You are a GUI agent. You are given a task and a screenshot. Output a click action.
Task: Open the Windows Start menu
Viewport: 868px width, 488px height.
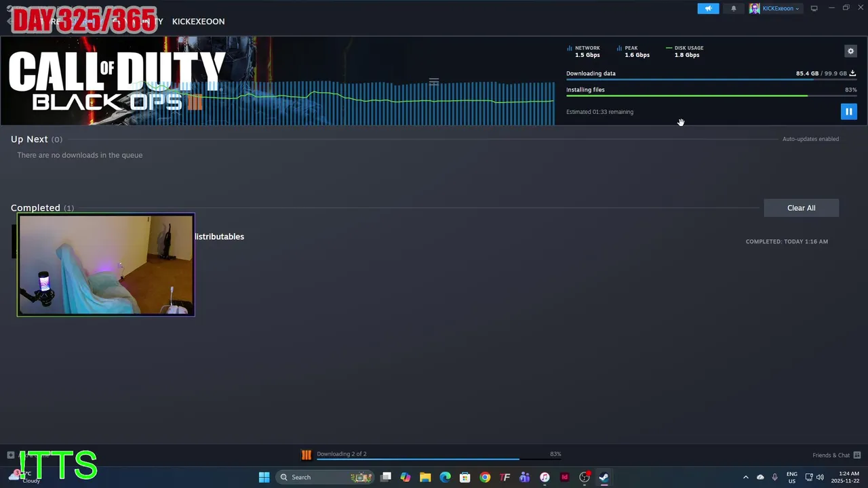(264, 477)
